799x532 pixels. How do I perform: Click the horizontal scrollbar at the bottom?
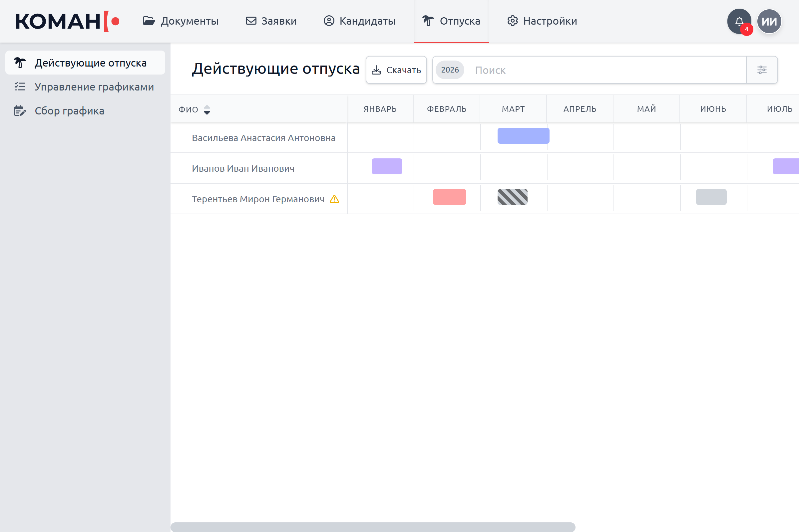[372, 527]
